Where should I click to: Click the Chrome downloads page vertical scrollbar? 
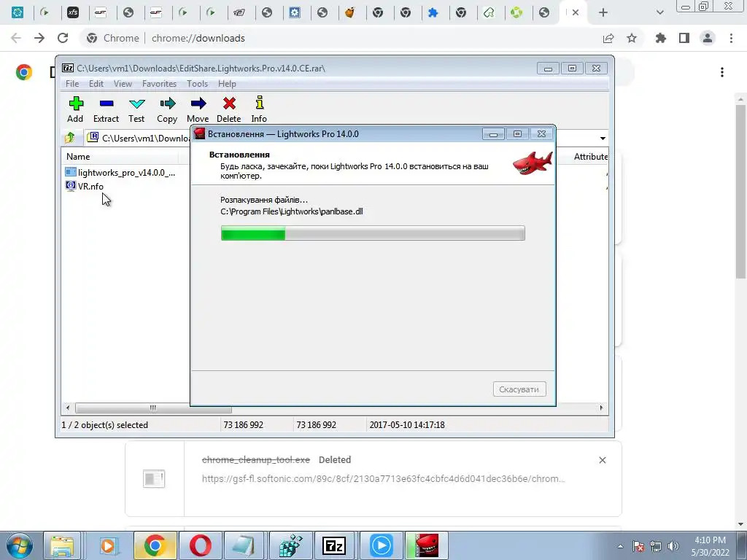740,190
